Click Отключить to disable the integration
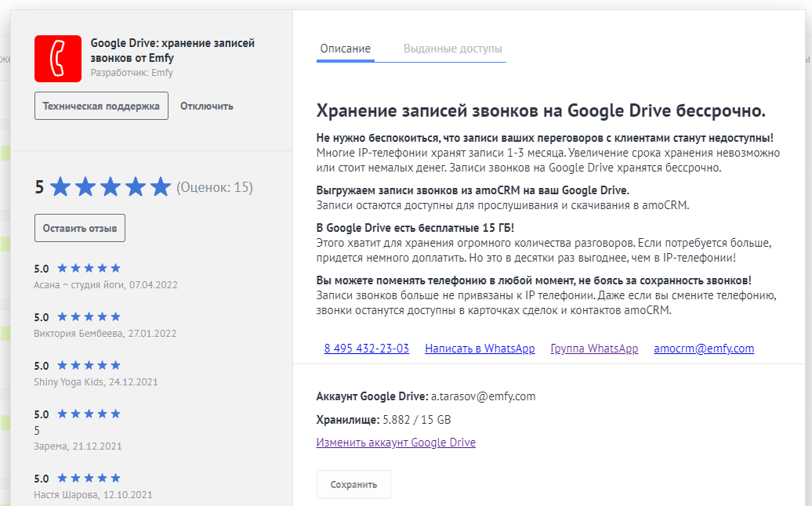 click(207, 106)
